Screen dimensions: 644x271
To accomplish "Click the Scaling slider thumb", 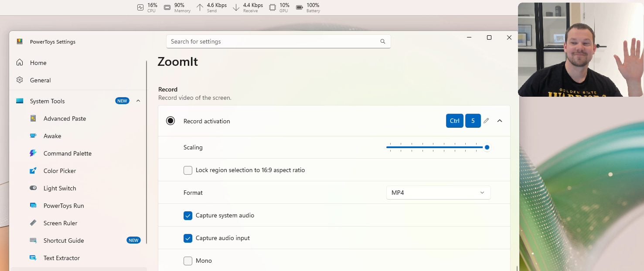I will (487, 147).
